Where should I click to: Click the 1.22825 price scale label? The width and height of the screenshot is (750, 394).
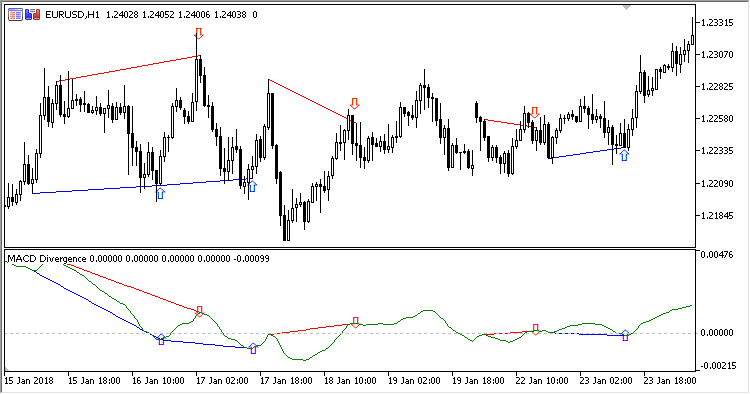717,87
